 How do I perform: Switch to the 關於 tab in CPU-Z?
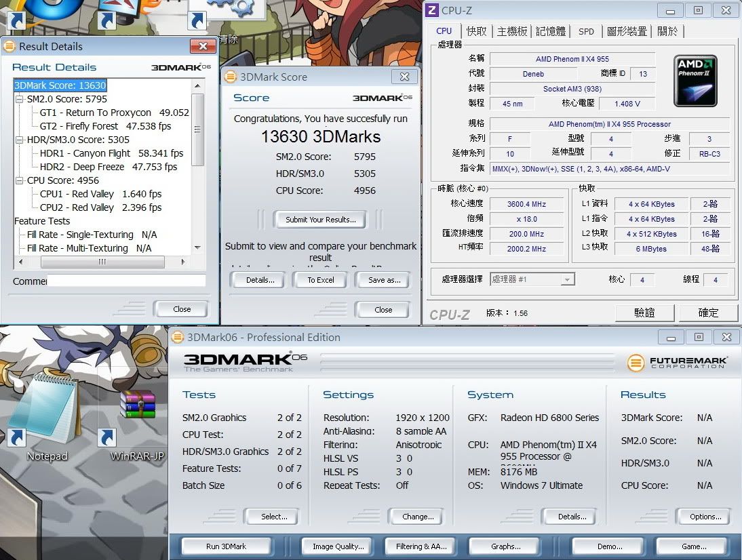click(x=667, y=31)
